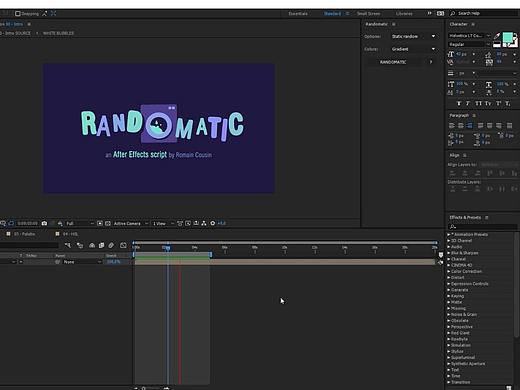Open the Randomatic Options dropdown
The image size is (520, 390).
414,36
